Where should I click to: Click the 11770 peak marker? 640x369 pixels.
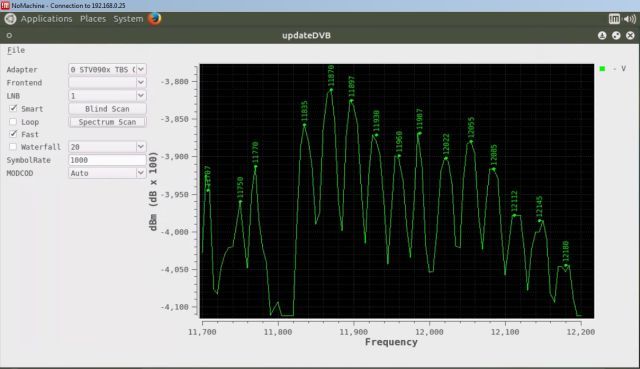click(256, 166)
